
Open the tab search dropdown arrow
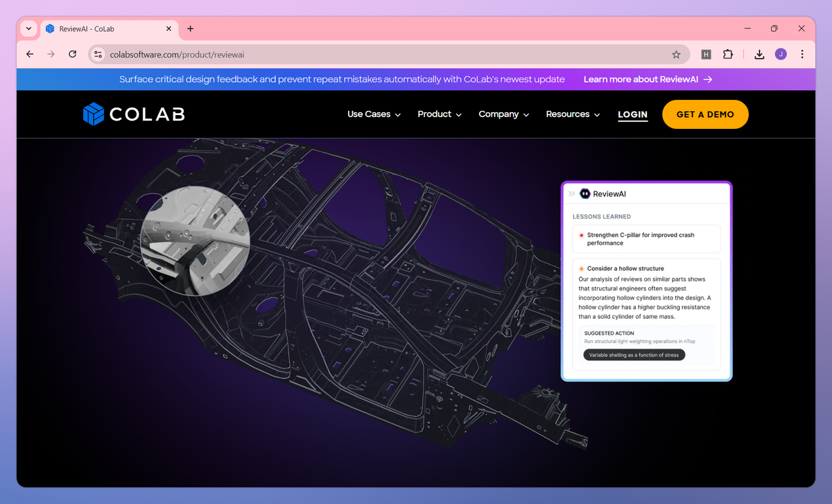(28, 28)
